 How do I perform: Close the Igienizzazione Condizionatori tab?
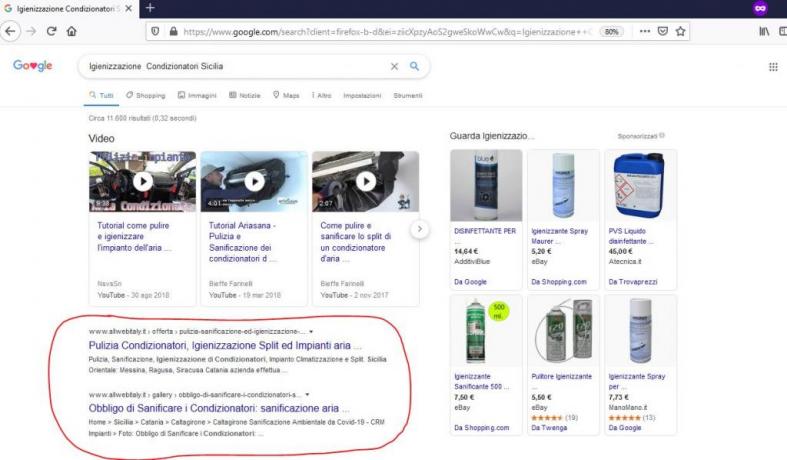coord(129,9)
